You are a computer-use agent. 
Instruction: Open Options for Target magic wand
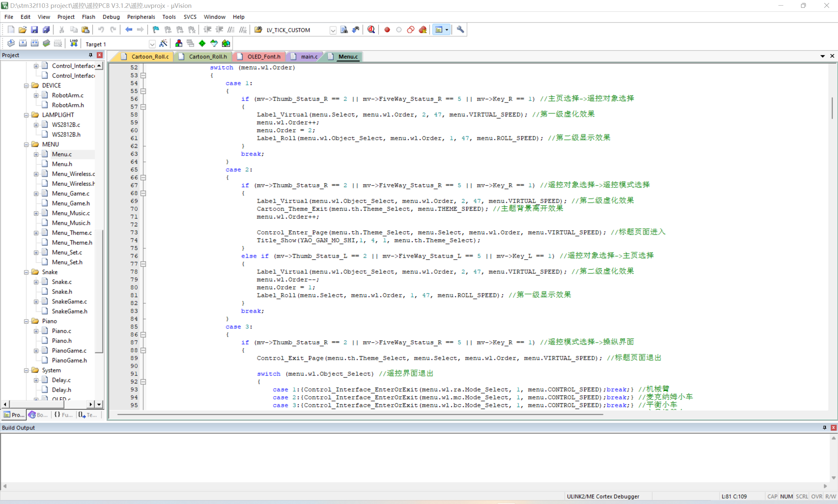click(x=163, y=44)
